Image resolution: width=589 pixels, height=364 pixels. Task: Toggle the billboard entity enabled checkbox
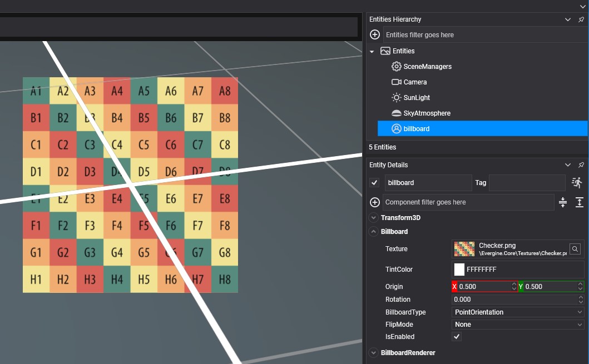[x=374, y=183]
